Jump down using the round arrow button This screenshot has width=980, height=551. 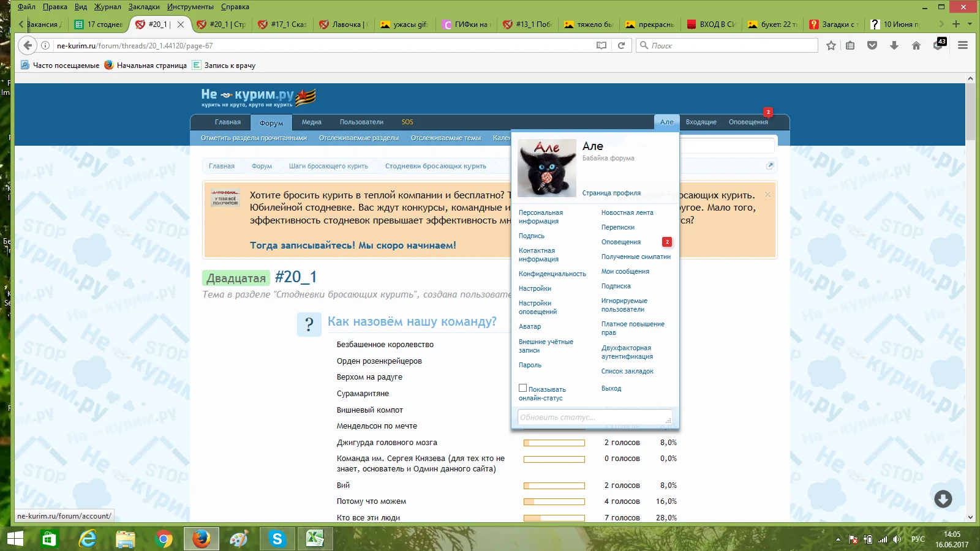click(943, 499)
